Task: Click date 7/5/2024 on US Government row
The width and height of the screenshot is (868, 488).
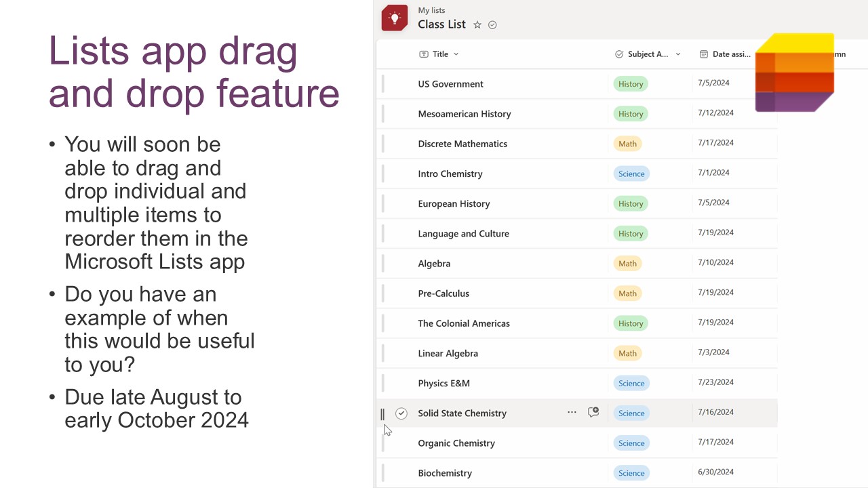Action: pos(713,83)
